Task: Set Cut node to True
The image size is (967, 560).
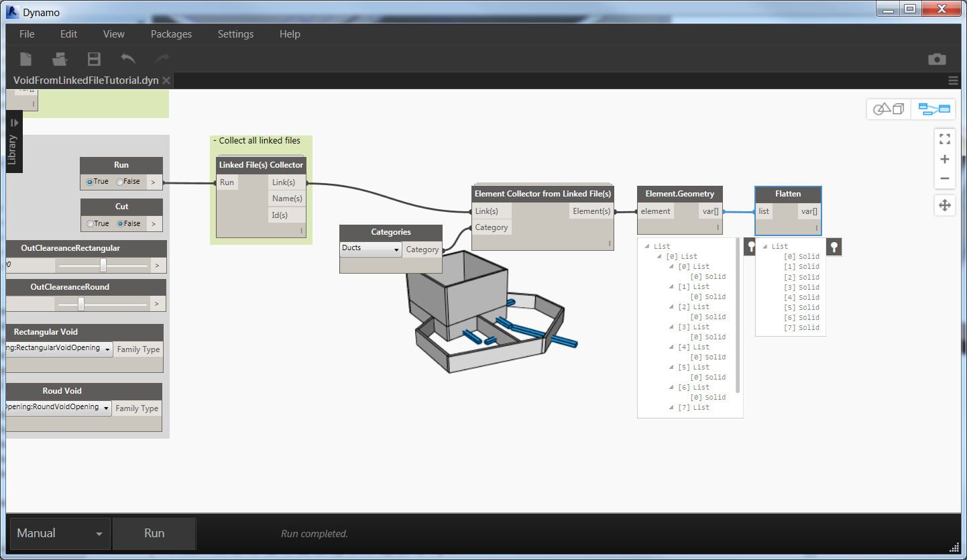Action: point(91,223)
